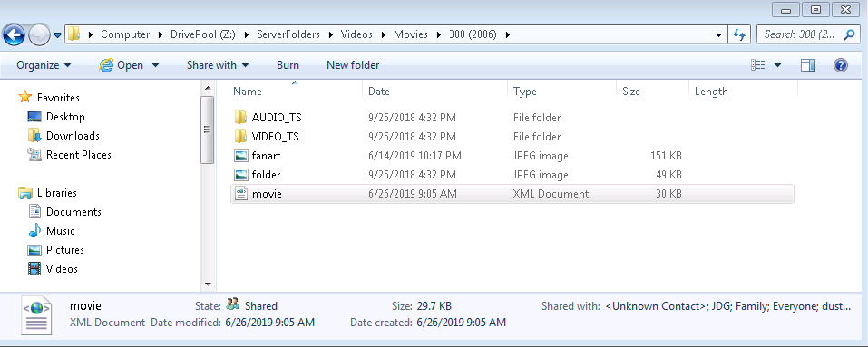Open the Organize menu
Screen dimensions: 868x347
pos(44,65)
